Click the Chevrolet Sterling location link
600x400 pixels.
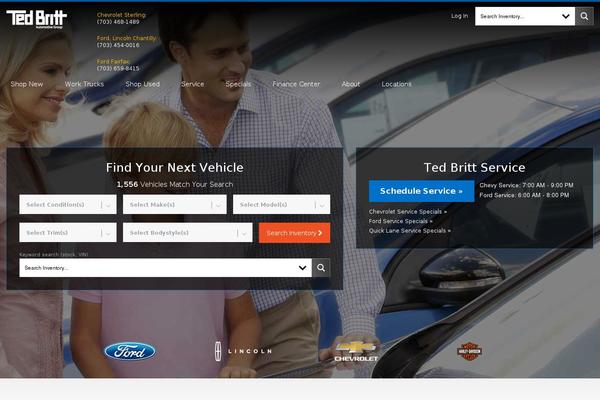(x=121, y=15)
